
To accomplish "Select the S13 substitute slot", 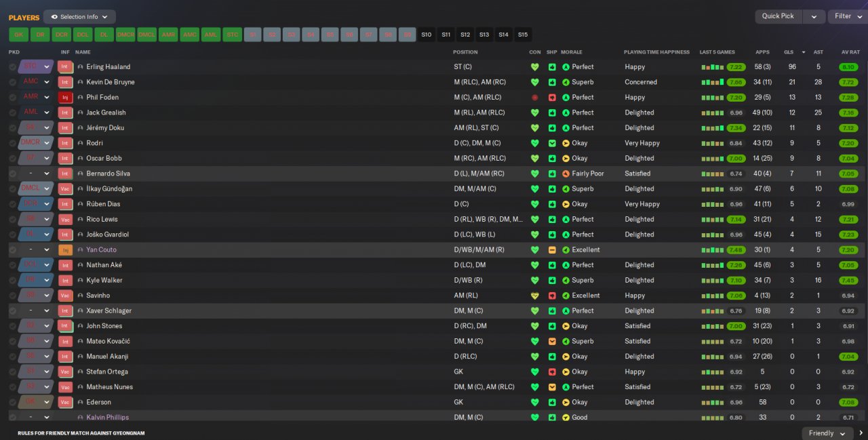I will coord(484,35).
